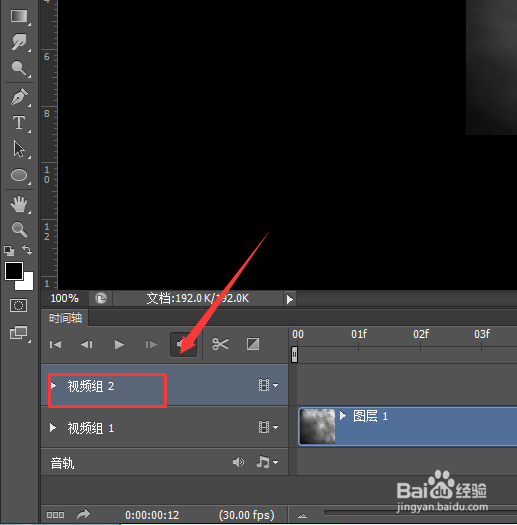Change screen mode
Image resolution: width=517 pixels, height=525 pixels.
(x=18, y=333)
